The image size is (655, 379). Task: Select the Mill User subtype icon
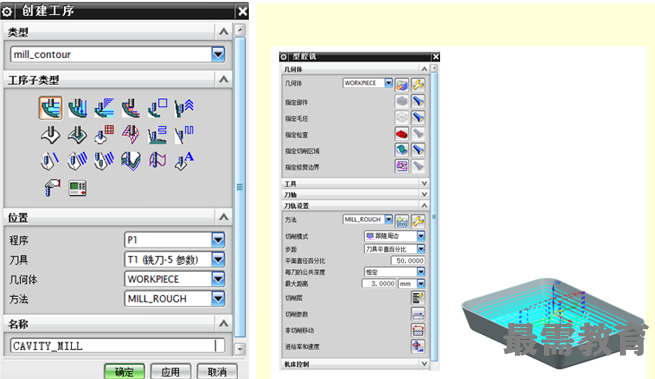coord(52,188)
